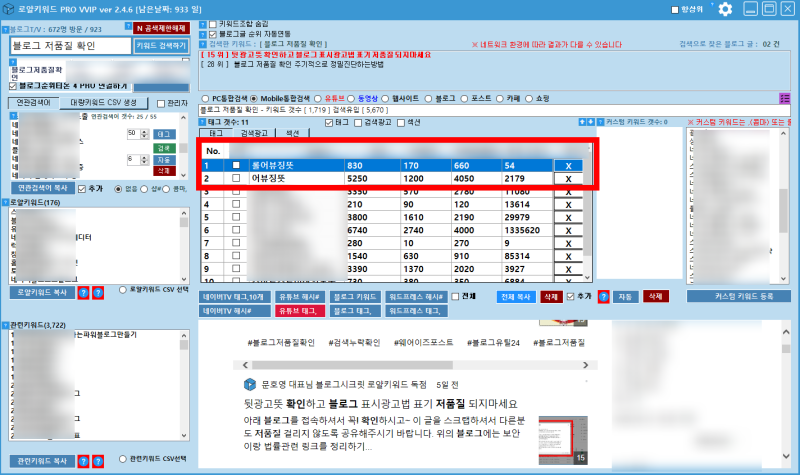Select the PC통합검색 radio button
The width and height of the screenshot is (800, 475).
pos(205,98)
